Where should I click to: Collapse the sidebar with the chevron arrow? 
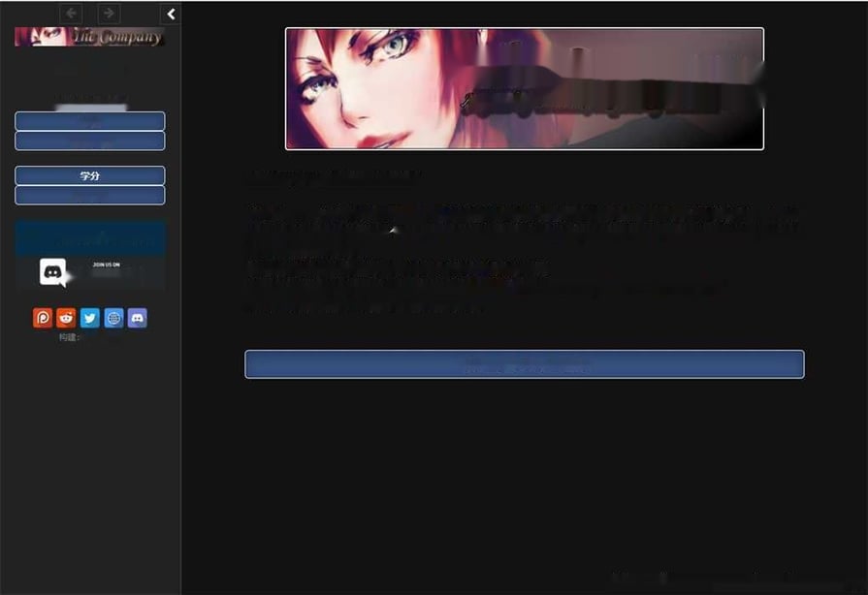tap(171, 15)
